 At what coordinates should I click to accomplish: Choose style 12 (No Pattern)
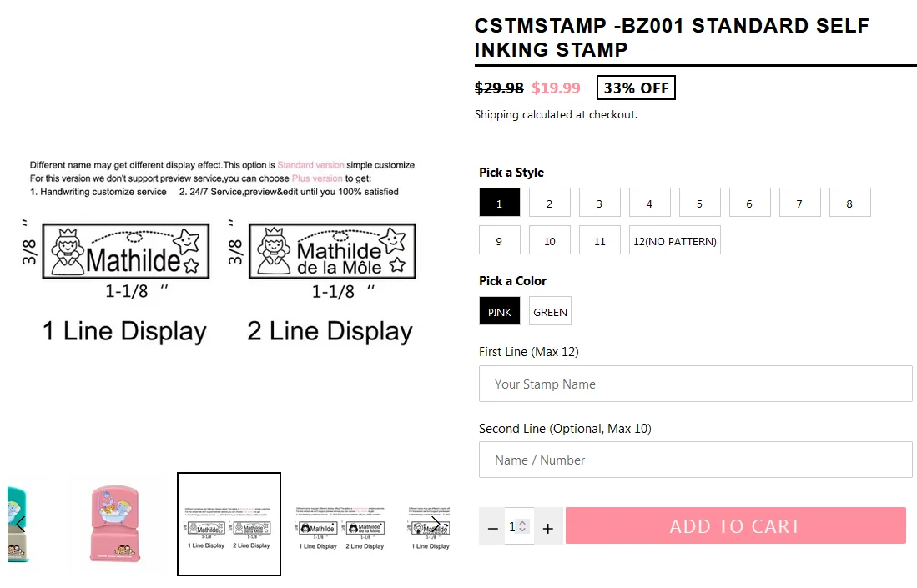674,240
